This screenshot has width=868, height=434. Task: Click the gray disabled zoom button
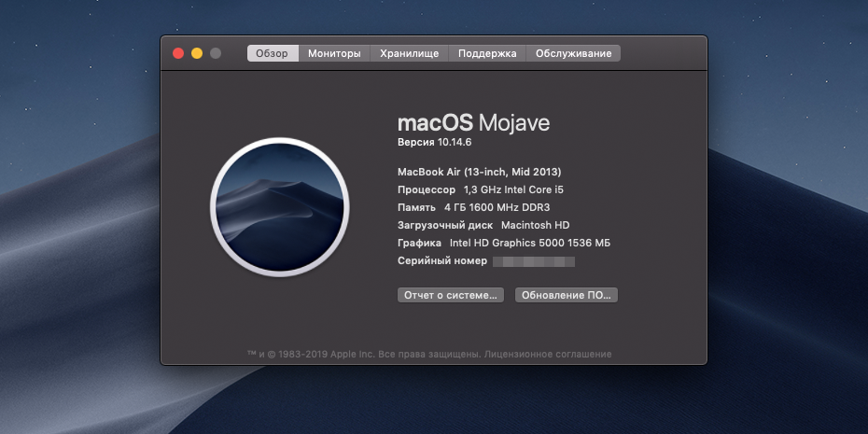tap(216, 53)
